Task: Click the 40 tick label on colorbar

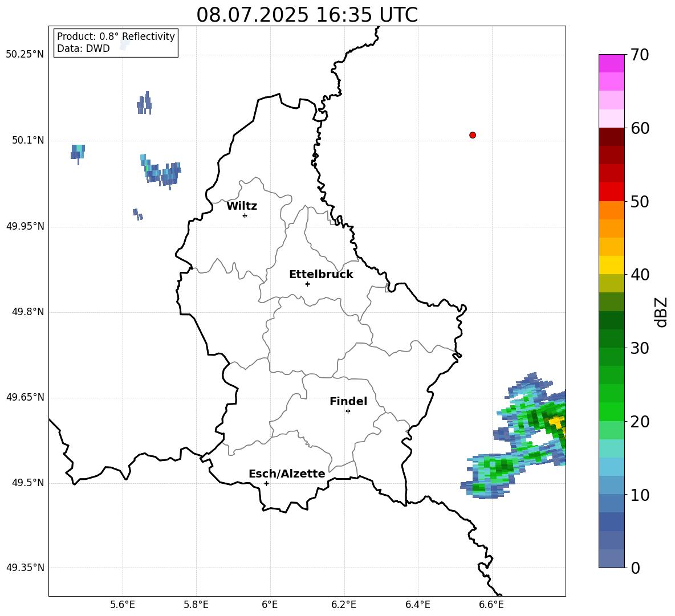Action: point(640,275)
